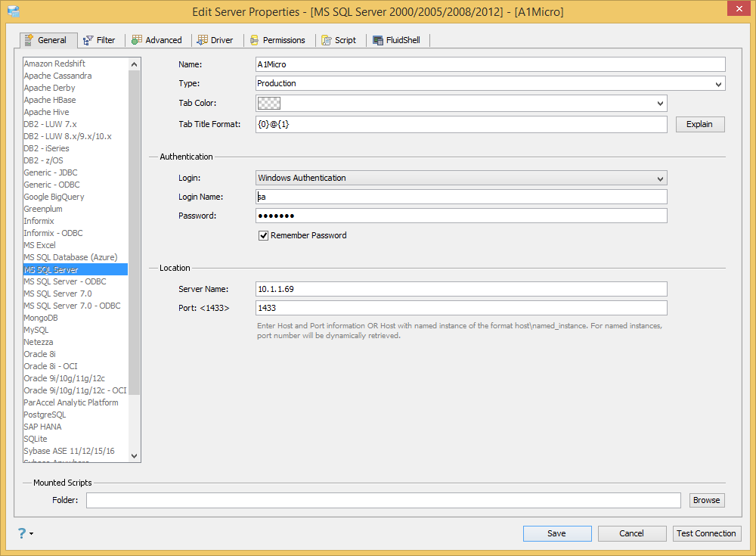
Task: Select SAP HANA in server list
Action: (x=42, y=427)
